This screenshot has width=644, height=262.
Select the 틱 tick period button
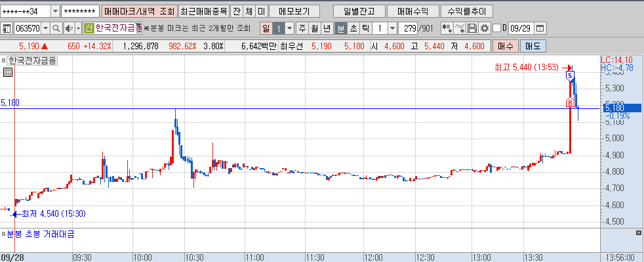coord(365,28)
